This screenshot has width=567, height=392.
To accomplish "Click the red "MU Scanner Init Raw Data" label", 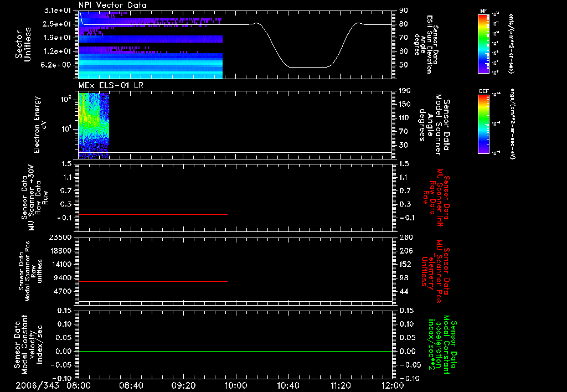I will pos(436,198).
